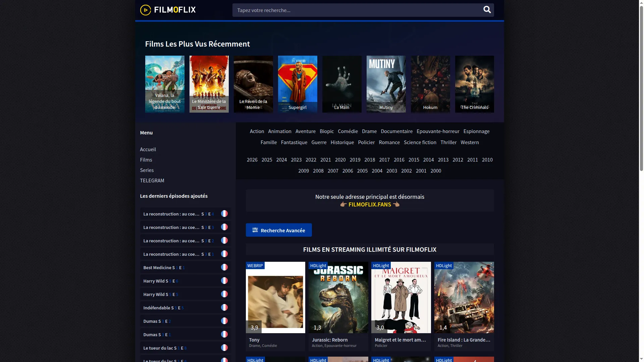The image size is (644, 362).
Task: Open Best Medicine S1 E1 episode
Action: point(185,267)
